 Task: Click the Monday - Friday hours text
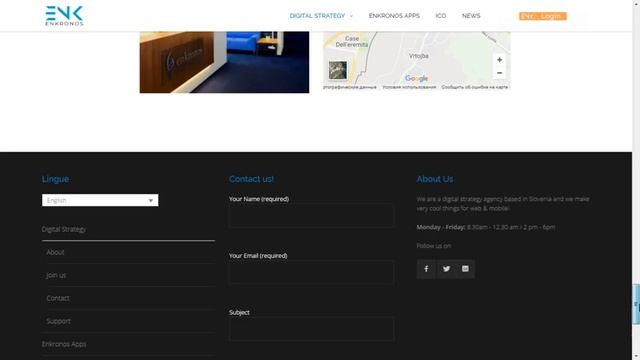click(x=485, y=227)
